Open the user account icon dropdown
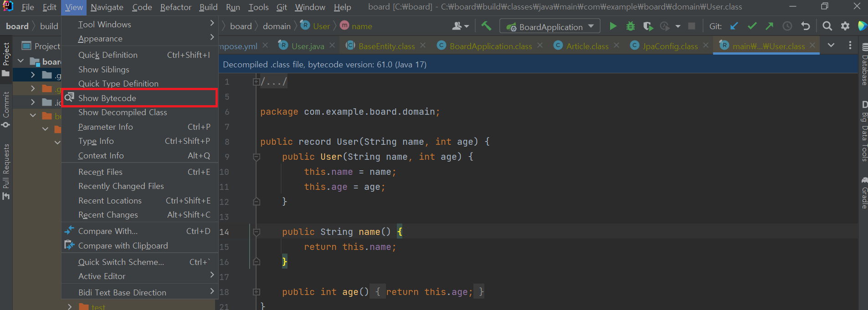 pyautogui.click(x=460, y=26)
